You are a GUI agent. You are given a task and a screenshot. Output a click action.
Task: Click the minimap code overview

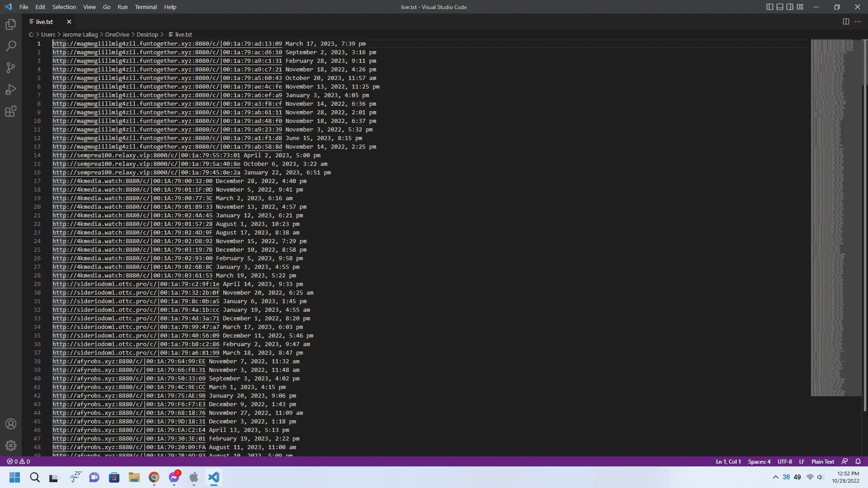[836, 218]
